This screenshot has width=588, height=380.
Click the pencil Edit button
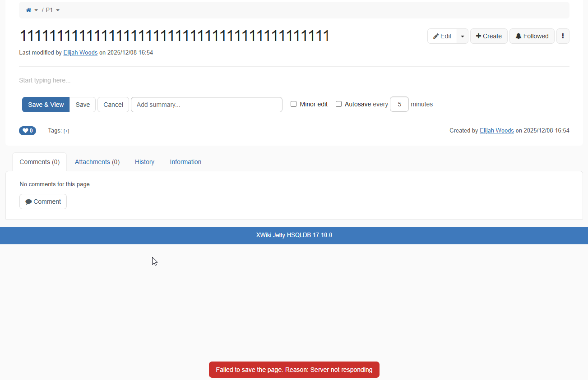[x=442, y=36]
